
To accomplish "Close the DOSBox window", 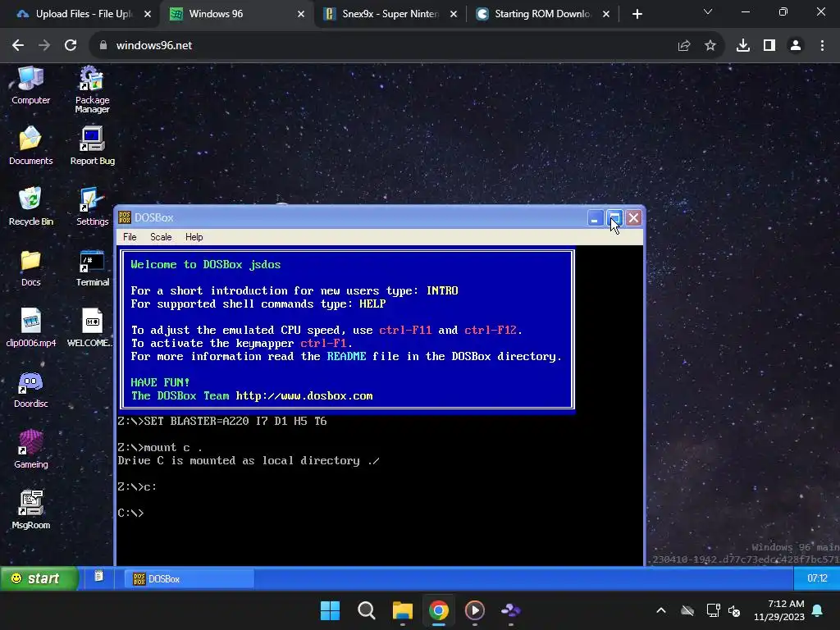I will pyautogui.click(x=634, y=218).
